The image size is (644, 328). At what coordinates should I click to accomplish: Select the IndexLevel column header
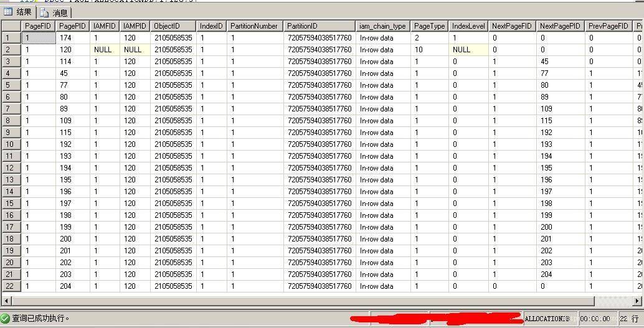[x=468, y=26]
